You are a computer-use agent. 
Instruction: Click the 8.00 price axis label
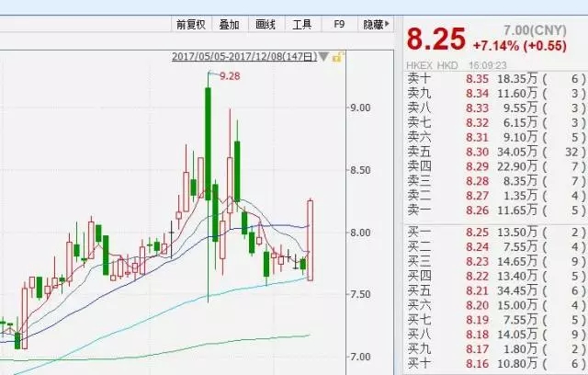(x=360, y=233)
